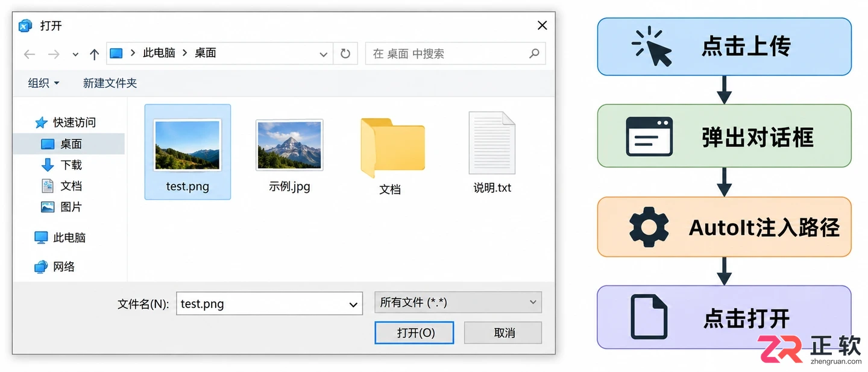This screenshot has width=868, height=372.
Task: Select 此电脑 in the navigation pane
Action: pos(69,238)
